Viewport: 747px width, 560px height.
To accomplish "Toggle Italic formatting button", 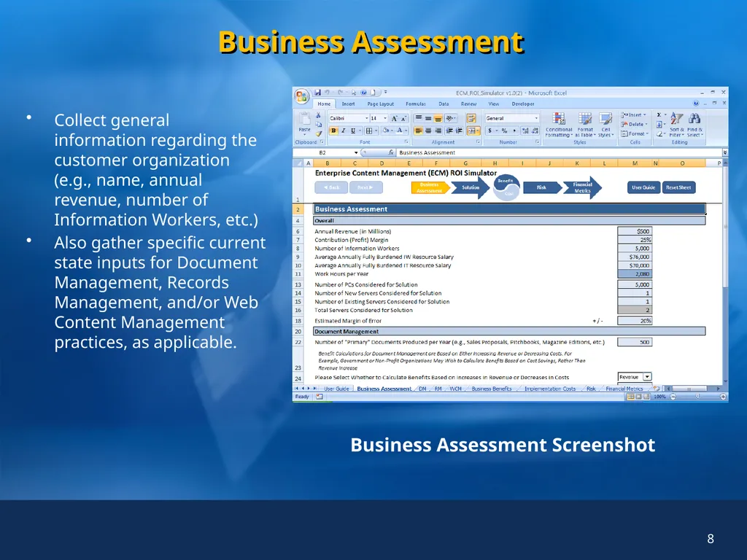I will (343, 131).
